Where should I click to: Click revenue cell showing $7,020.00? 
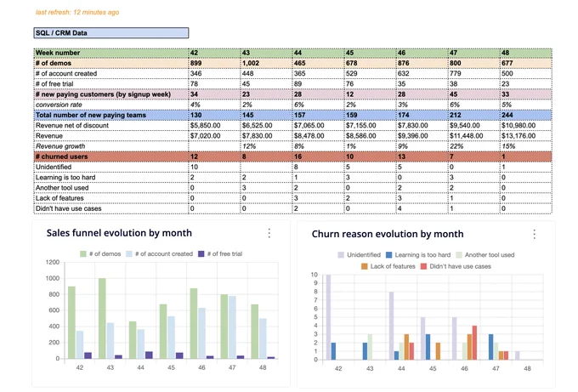click(214, 136)
